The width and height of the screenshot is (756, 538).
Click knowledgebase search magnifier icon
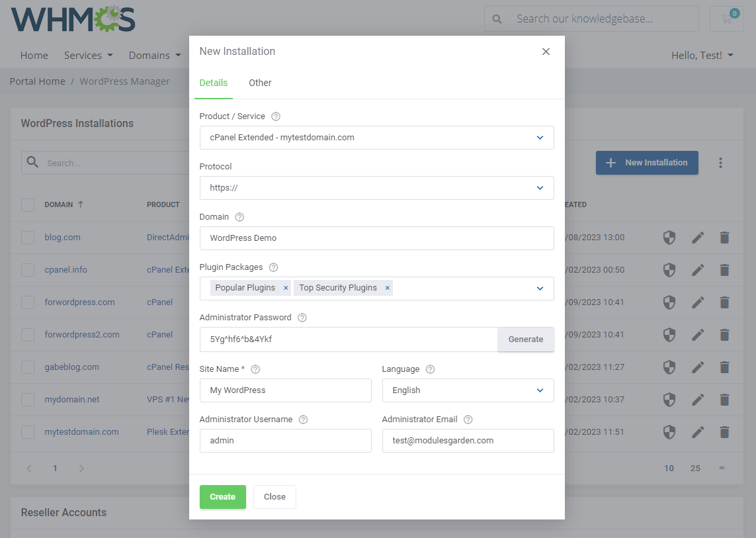[497, 19]
